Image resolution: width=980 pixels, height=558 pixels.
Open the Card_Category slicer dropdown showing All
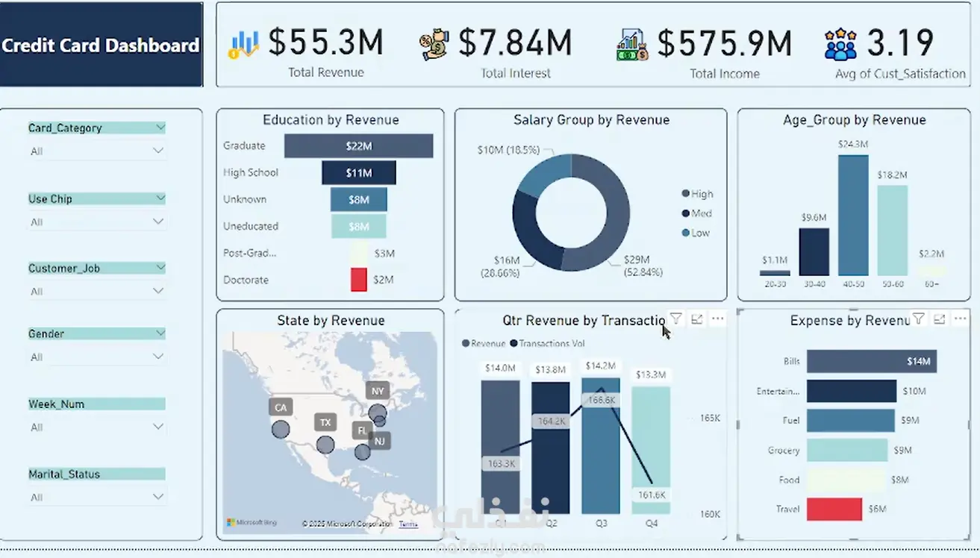[96, 151]
